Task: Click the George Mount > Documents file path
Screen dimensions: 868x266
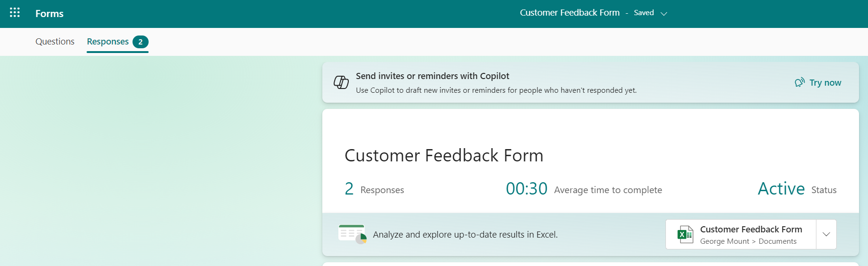Action: tap(748, 241)
